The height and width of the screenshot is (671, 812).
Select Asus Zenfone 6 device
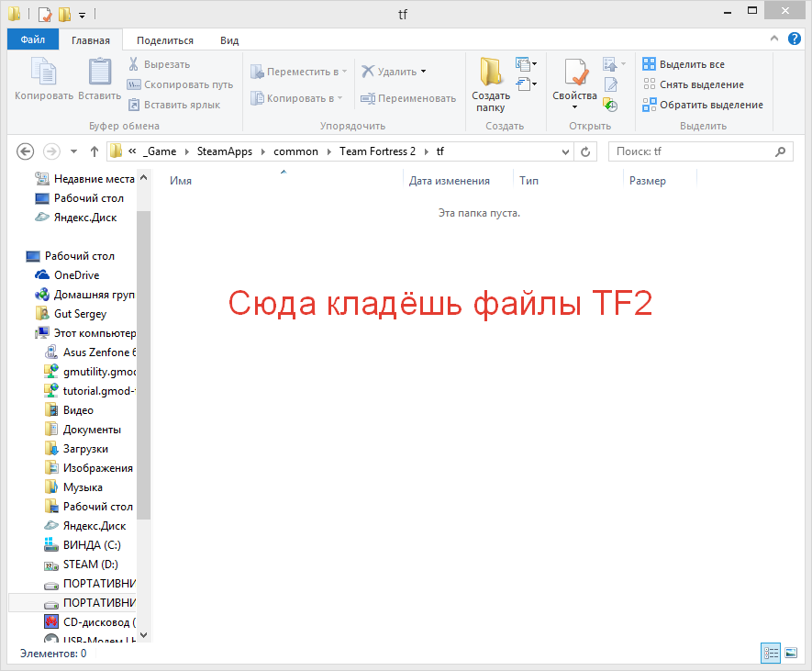point(90,352)
